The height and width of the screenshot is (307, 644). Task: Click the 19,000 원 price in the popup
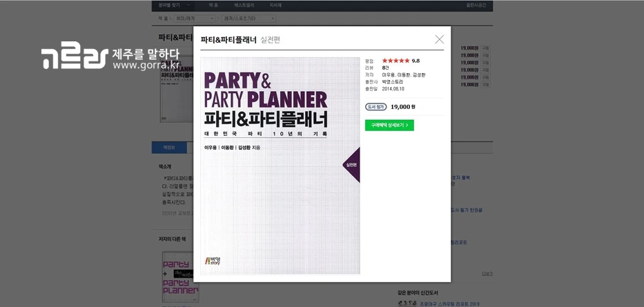click(403, 107)
